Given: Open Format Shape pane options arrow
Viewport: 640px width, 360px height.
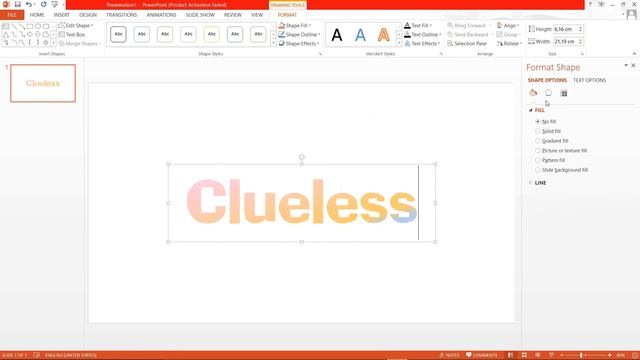Looking at the screenshot, I should coord(626,65).
